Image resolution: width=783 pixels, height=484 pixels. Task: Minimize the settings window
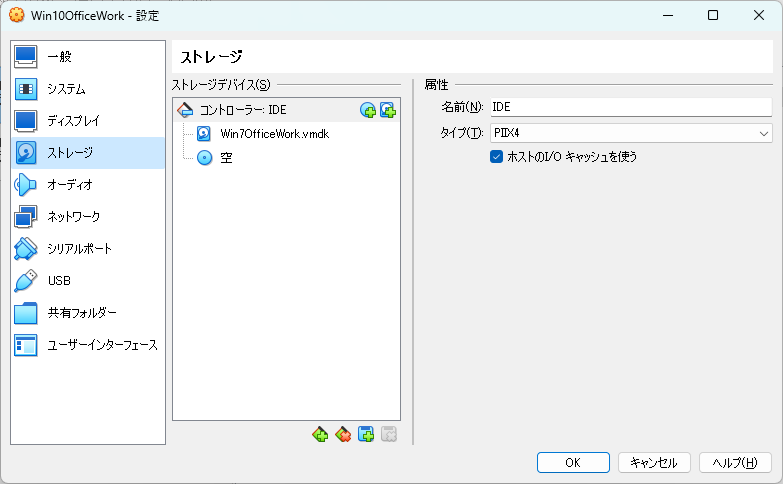(x=668, y=15)
